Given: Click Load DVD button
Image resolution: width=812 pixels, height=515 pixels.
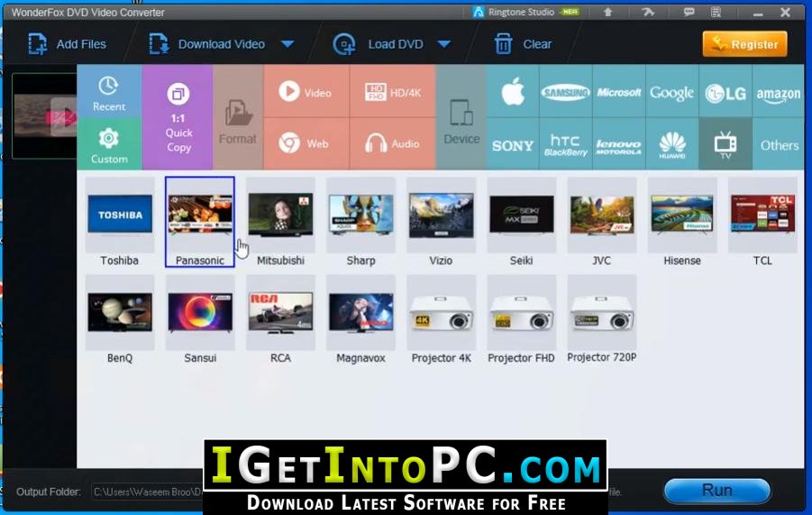Looking at the screenshot, I should 379,44.
